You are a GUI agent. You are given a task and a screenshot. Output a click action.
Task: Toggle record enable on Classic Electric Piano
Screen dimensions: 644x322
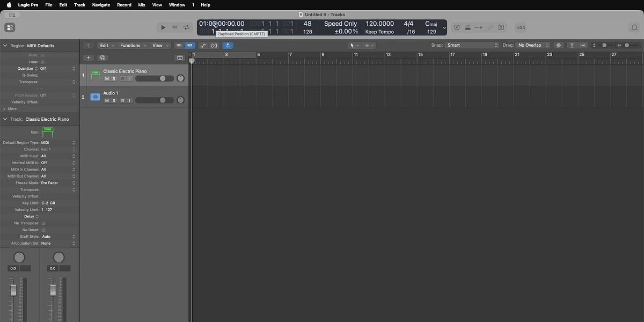click(x=122, y=78)
